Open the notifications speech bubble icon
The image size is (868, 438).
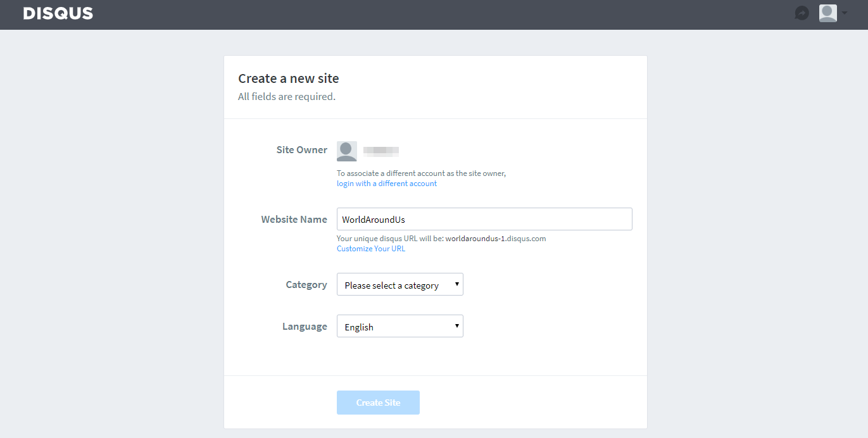coord(802,13)
